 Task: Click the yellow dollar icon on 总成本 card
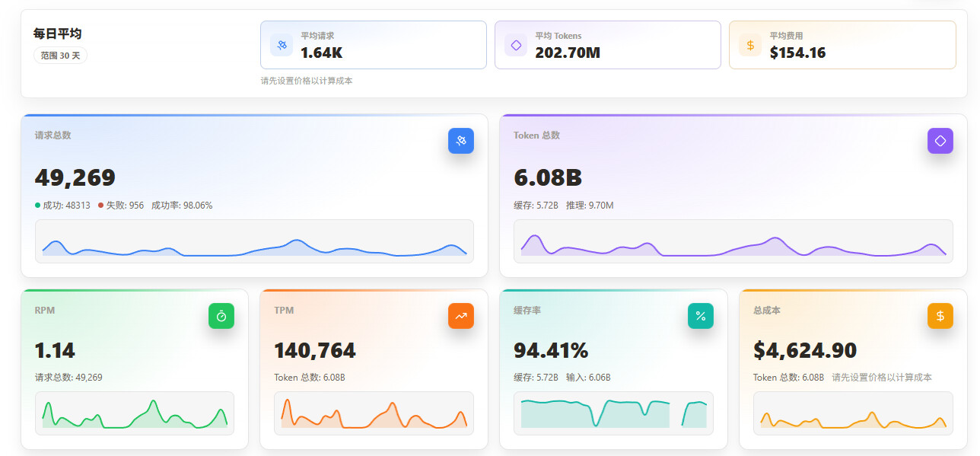940,316
